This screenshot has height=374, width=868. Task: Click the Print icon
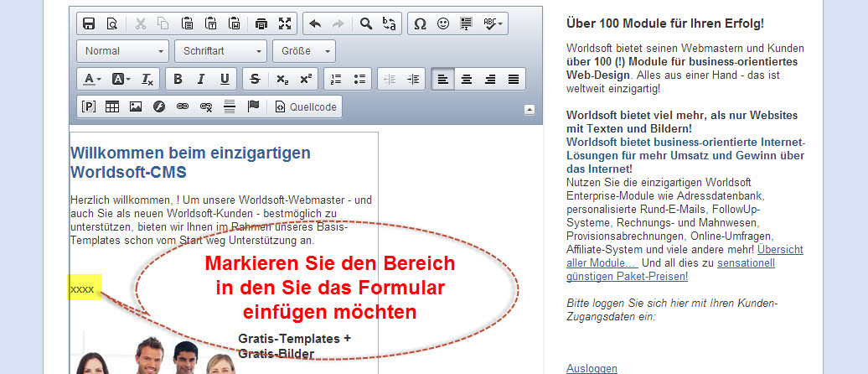coord(261,23)
